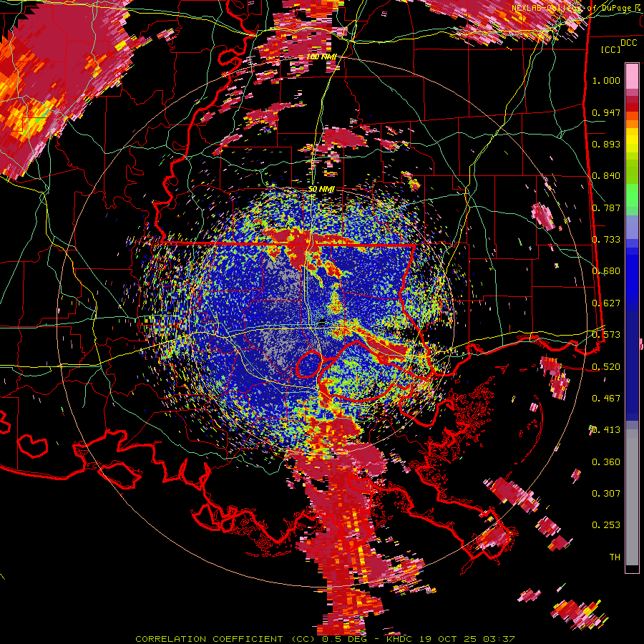Click the 0.360 legend value
The width and height of the screenshot is (644, 644).
pos(606,462)
